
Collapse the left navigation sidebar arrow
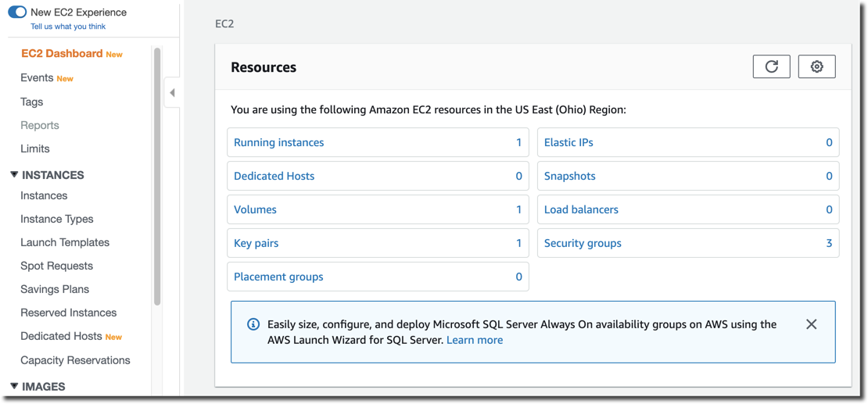click(172, 93)
